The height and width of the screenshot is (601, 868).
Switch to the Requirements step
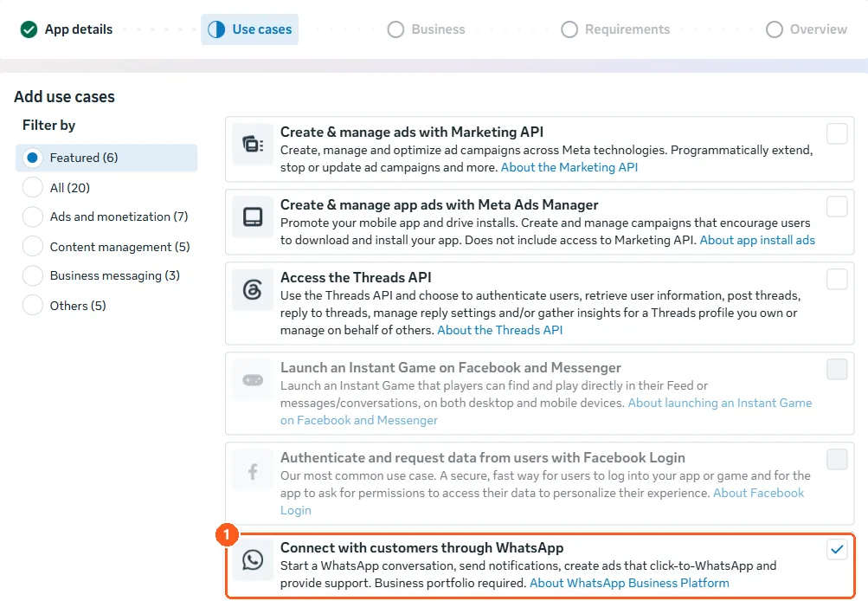pos(615,29)
